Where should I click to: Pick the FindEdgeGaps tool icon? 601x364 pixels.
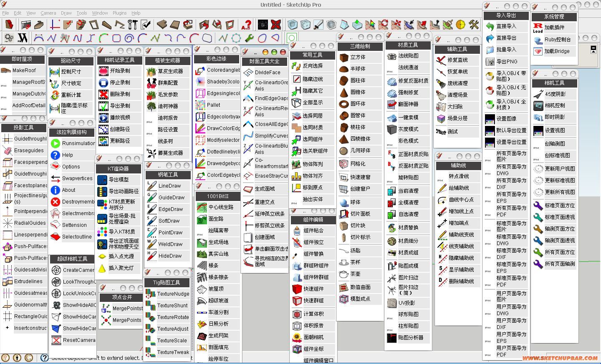(x=248, y=98)
